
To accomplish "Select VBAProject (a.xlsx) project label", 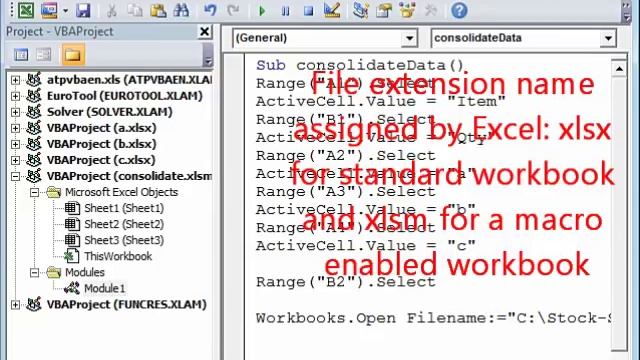I will point(101,128).
